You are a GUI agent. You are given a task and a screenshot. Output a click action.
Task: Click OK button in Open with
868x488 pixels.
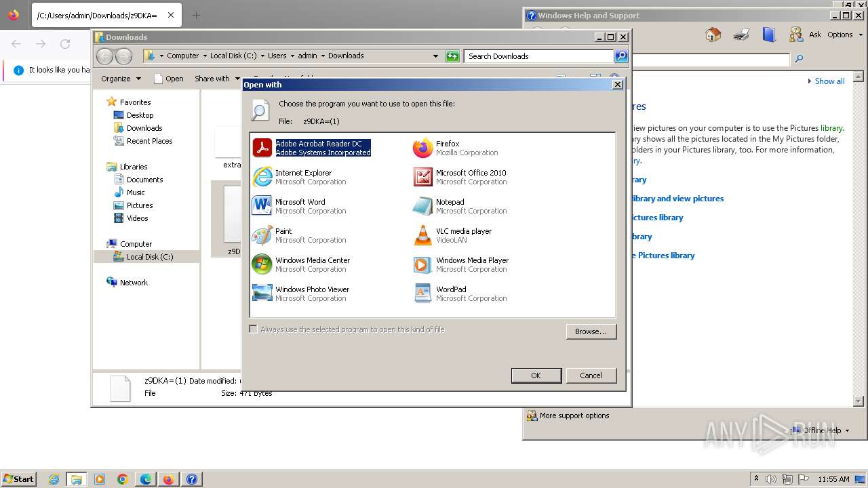536,375
